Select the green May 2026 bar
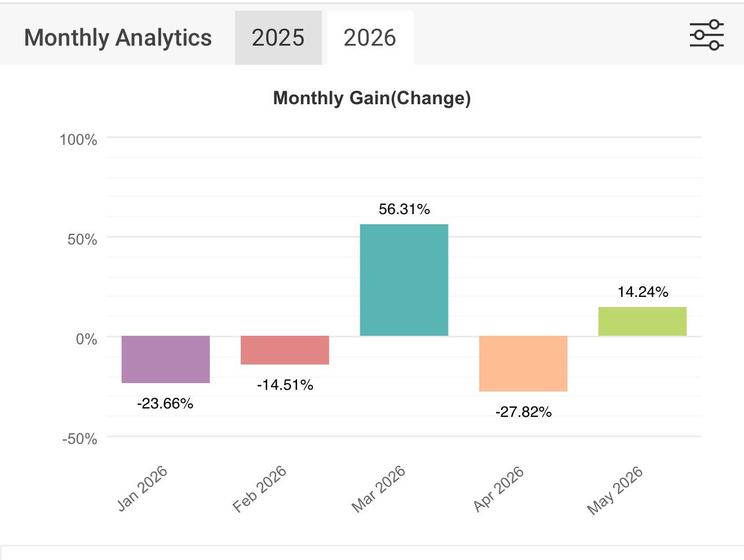Image resolution: width=744 pixels, height=560 pixels. click(x=643, y=322)
